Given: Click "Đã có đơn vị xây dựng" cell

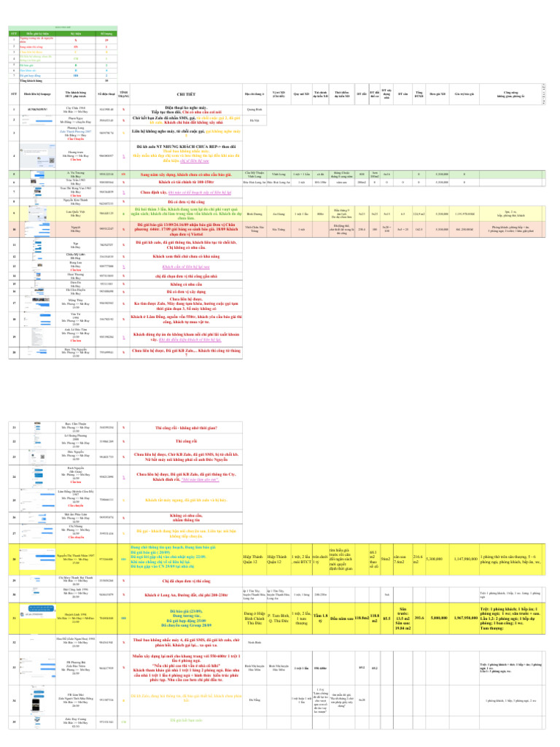Looking at the screenshot, I should click(186, 292).
